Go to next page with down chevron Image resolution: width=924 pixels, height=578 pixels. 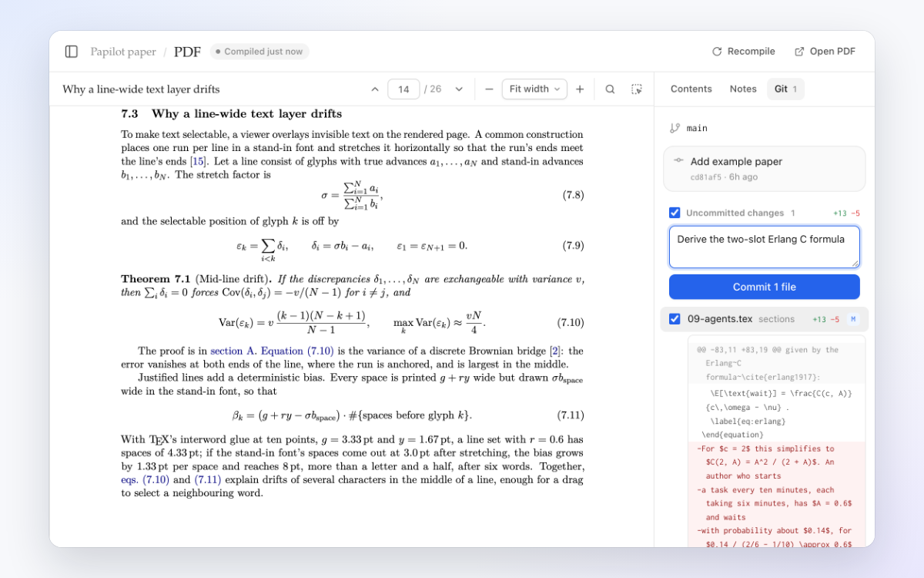point(459,89)
